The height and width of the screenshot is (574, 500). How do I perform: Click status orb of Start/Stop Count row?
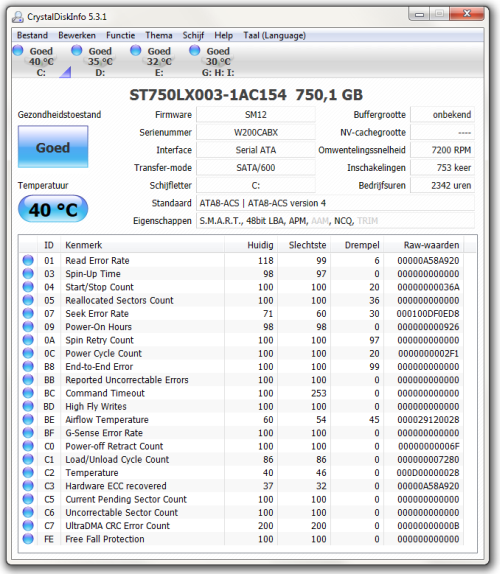coord(28,287)
